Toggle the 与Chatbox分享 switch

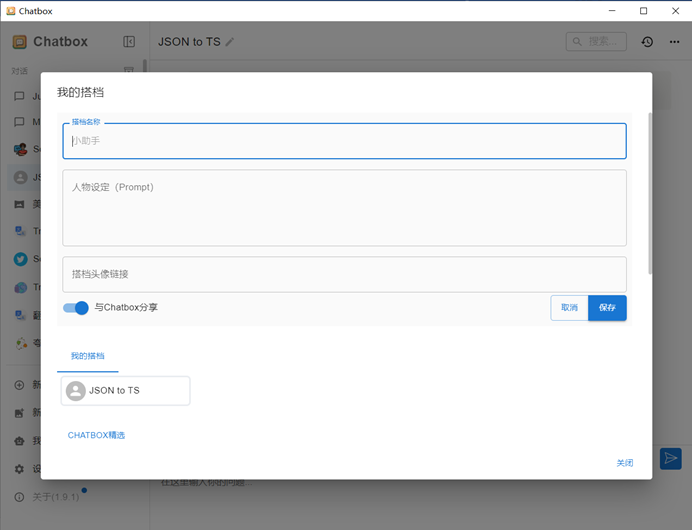75,308
